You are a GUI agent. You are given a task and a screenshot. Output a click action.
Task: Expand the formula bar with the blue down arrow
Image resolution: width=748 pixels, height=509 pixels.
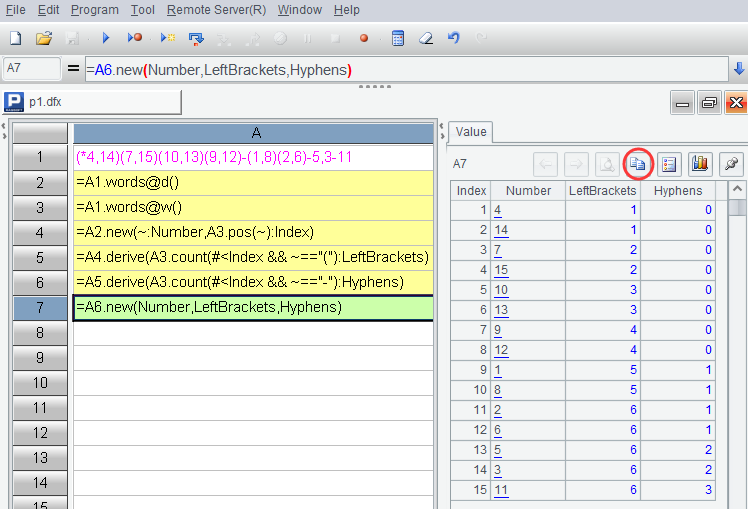[x=739, y=69]
